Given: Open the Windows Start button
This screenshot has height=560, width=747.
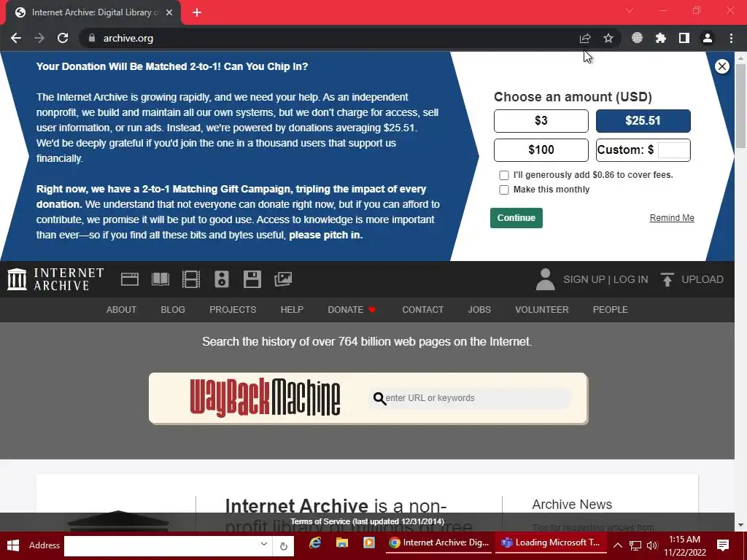Looking at the screenshot, I should [13, 545].
